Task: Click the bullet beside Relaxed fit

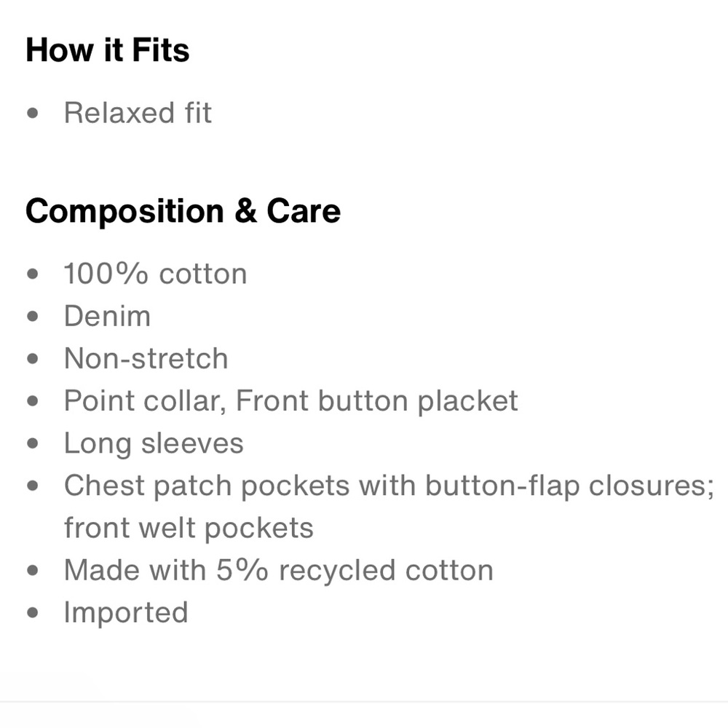Action: pyautogui.click(x=33, y=113)
